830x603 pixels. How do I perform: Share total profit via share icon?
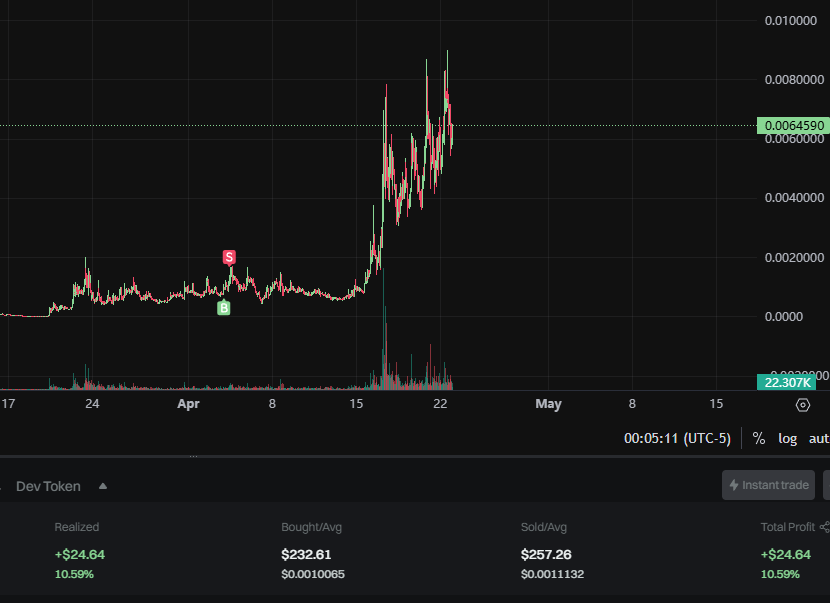pos(825,527)
